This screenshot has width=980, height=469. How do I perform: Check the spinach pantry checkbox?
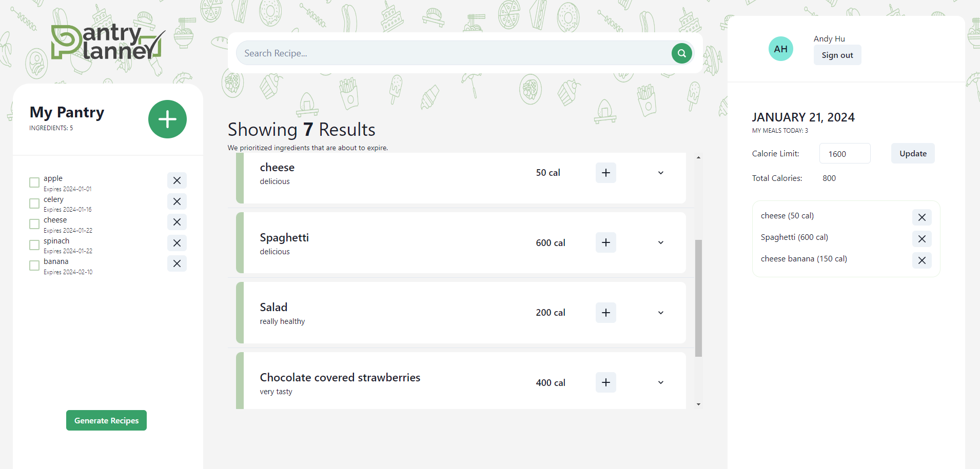(34, 245)
